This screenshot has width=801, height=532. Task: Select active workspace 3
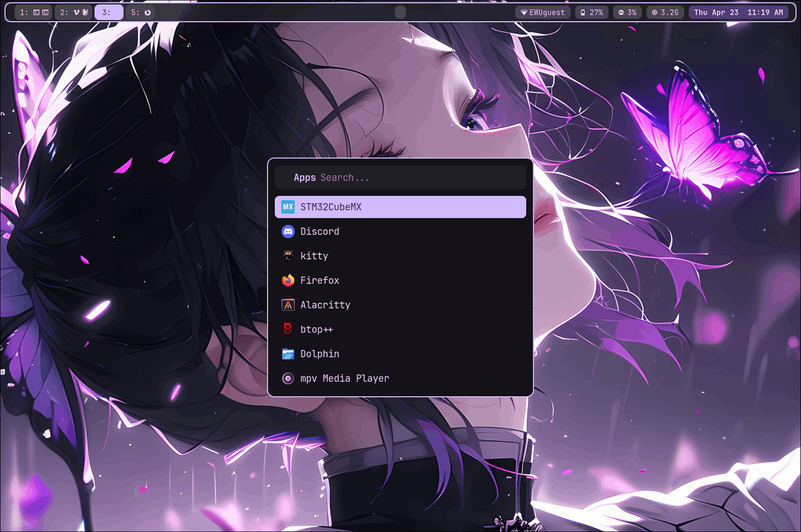point(109,12)
